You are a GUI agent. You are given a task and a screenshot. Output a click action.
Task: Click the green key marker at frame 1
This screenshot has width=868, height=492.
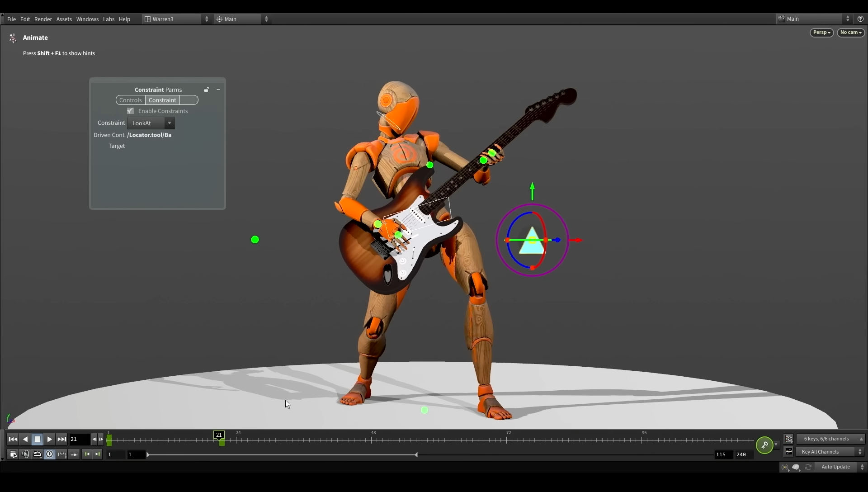(109, 440)
